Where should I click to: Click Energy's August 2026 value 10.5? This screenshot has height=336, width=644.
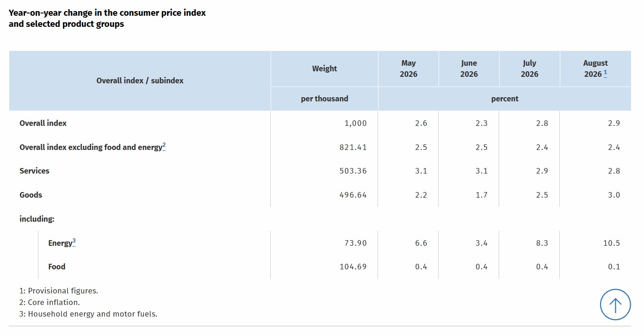611,243
